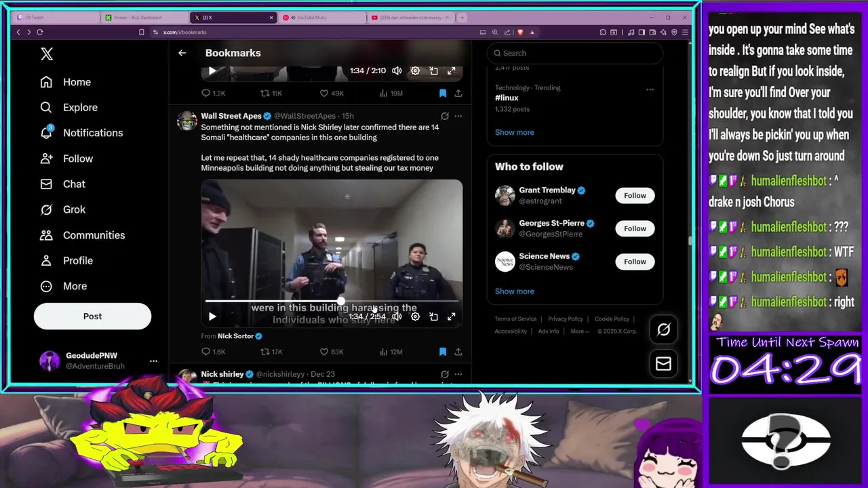
Task: Switch to the YouTube Music tab
Action: pyautogui.click(x=322, y=18)
